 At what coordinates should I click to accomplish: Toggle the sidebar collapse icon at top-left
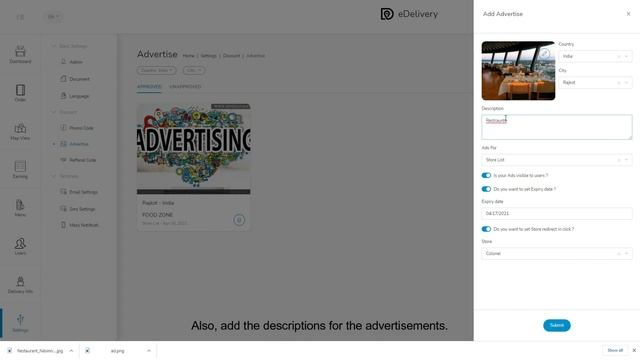click(20, 17)
